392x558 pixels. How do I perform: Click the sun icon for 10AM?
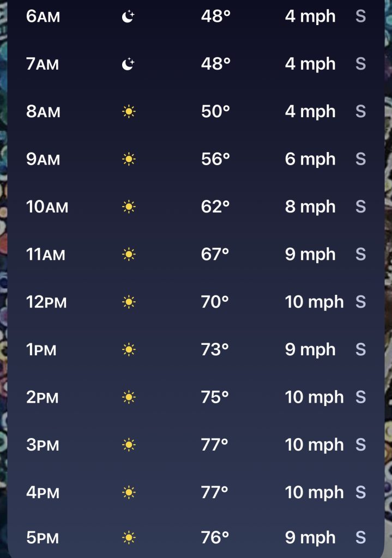tap(129, 207)
